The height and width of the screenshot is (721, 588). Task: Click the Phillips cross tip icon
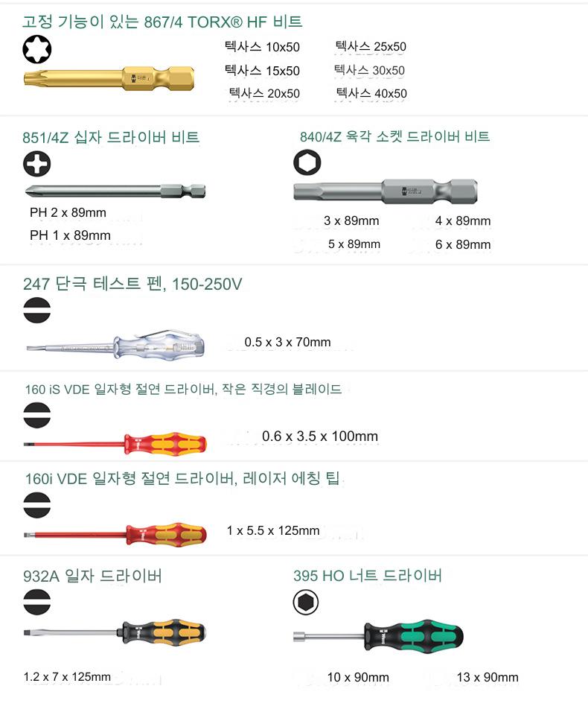pos(36,163)
